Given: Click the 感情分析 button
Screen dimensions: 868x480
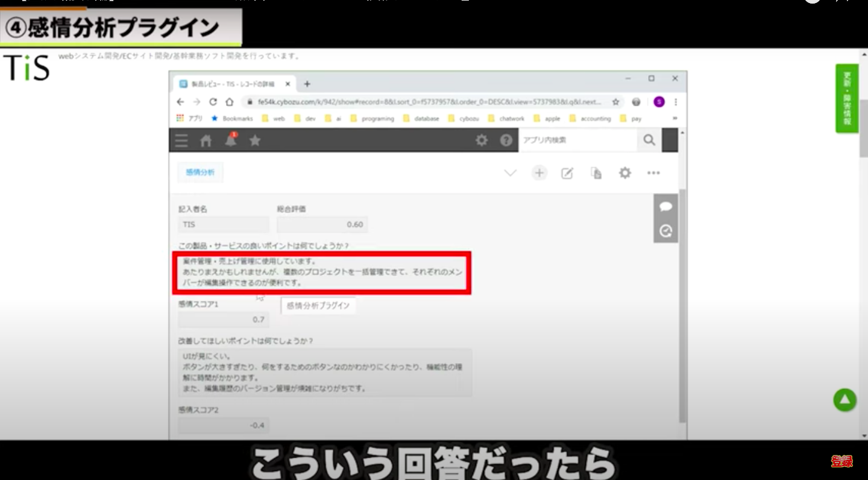Looking at the screenshot, I should (200, 172).
